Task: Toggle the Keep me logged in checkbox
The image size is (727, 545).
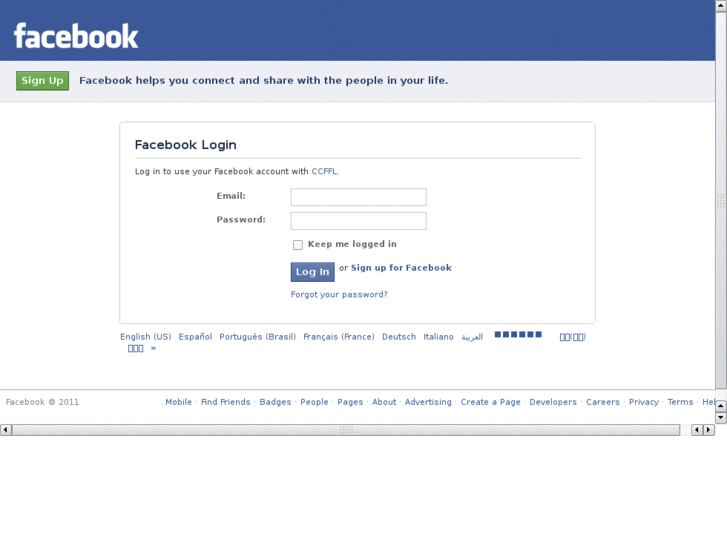Action: point(298,244)
